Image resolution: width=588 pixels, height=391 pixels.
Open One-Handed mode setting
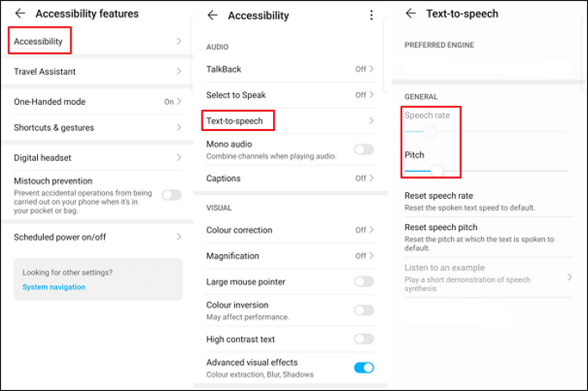point(50,102)
